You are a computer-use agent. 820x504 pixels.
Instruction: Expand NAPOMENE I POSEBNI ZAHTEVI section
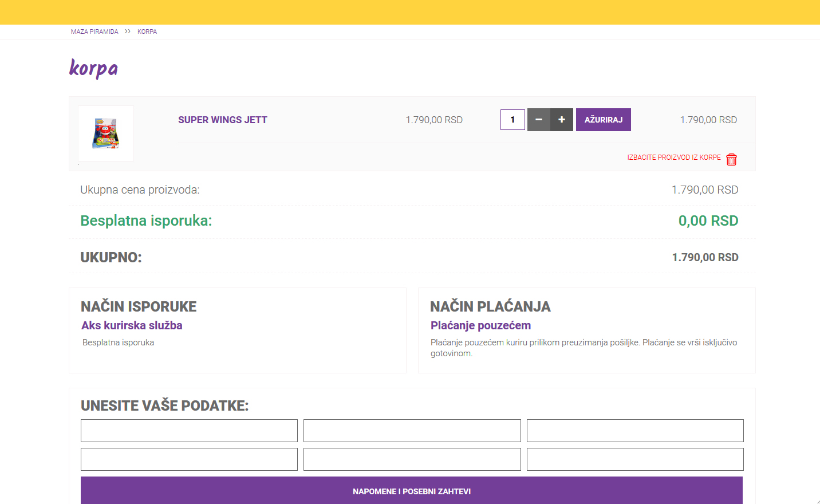412,491
